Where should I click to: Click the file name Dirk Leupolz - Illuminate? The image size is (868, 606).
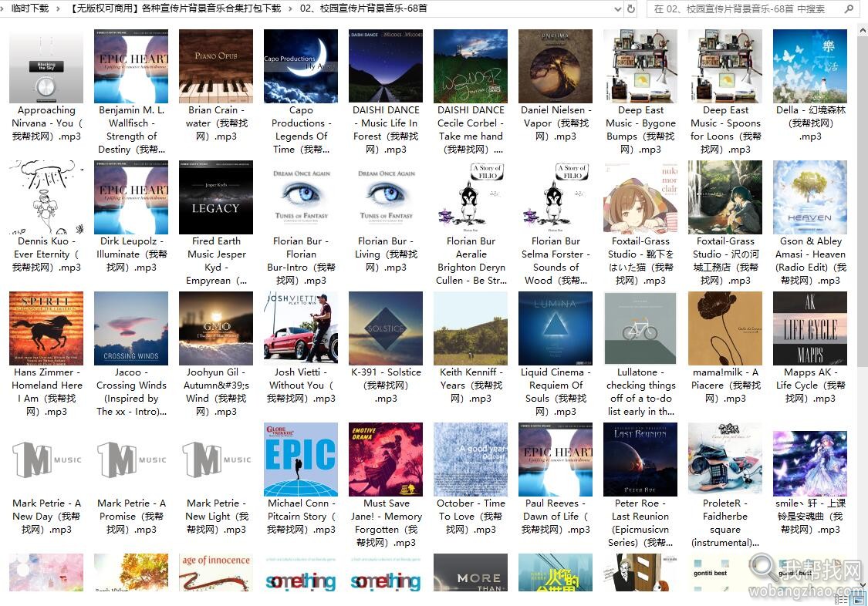tap(131, 254)
